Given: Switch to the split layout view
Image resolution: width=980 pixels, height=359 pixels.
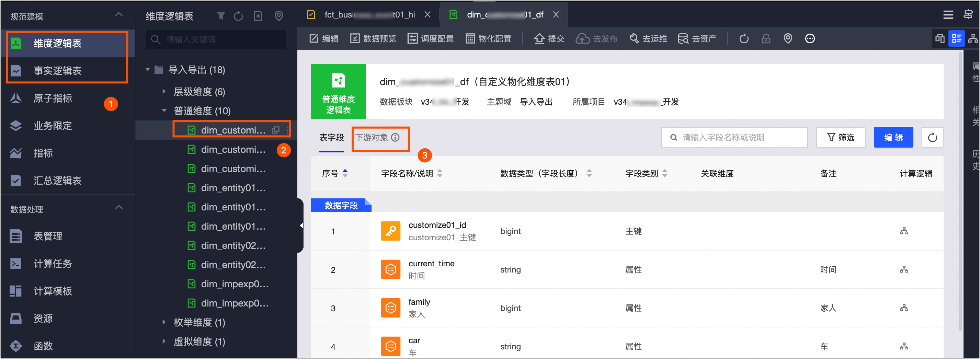Looking at the screenshot, I should click(940, 38).
